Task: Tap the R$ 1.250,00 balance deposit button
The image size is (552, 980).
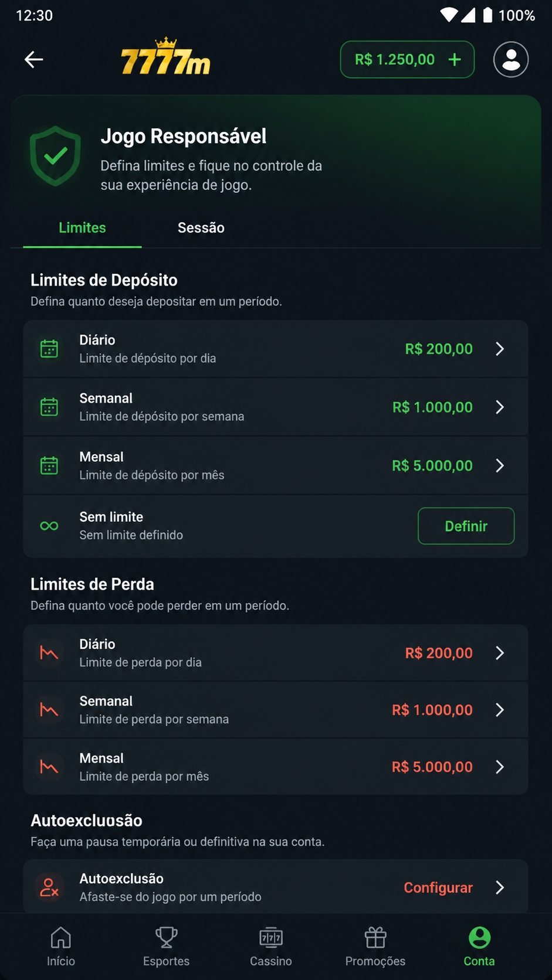Action: pyautogui.click(x=407, y=59)
